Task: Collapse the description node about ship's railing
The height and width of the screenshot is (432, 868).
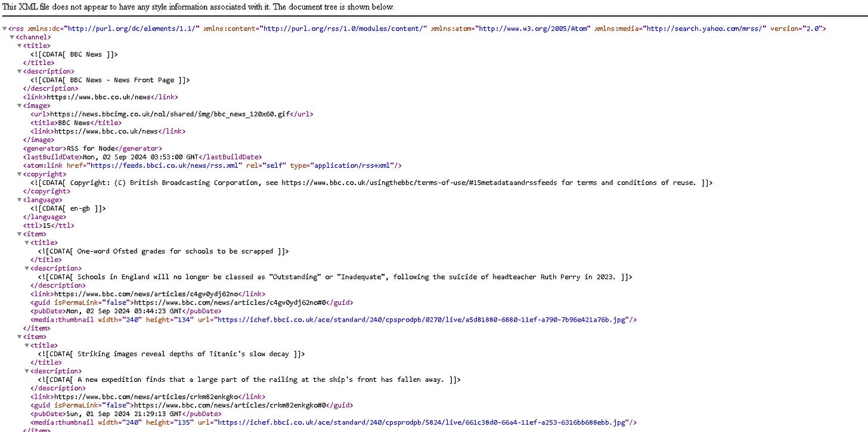Action: click(x=26, y=371)
